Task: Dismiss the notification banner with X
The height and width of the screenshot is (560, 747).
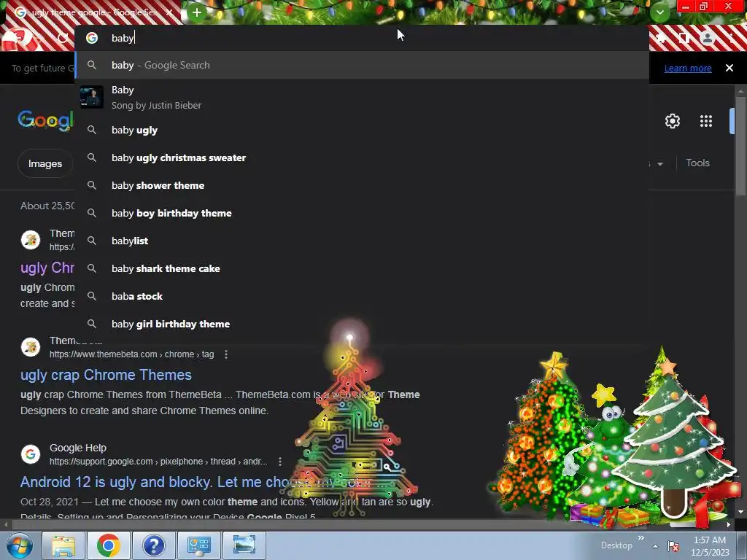Action: click(x=729, y=68)
